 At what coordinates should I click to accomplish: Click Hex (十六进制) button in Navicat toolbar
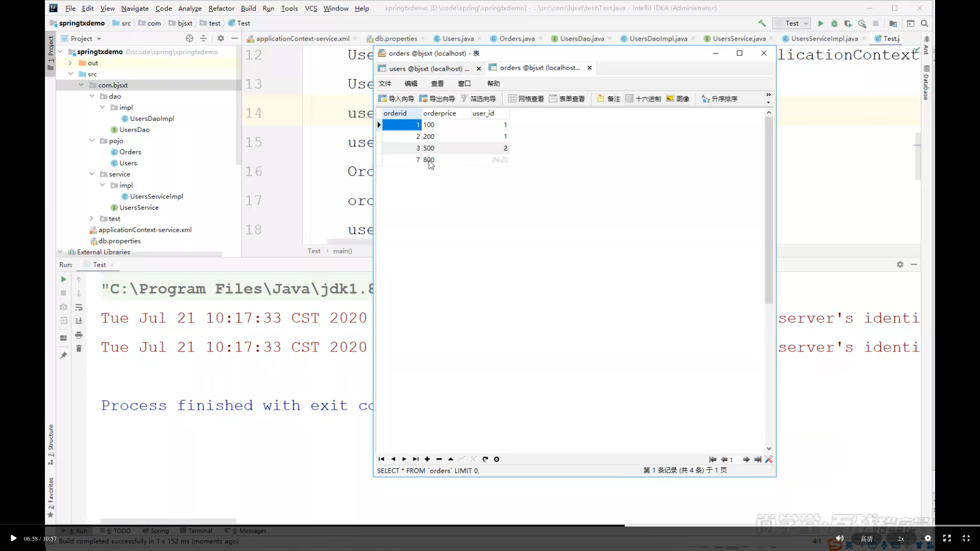(x=643, y=98)
